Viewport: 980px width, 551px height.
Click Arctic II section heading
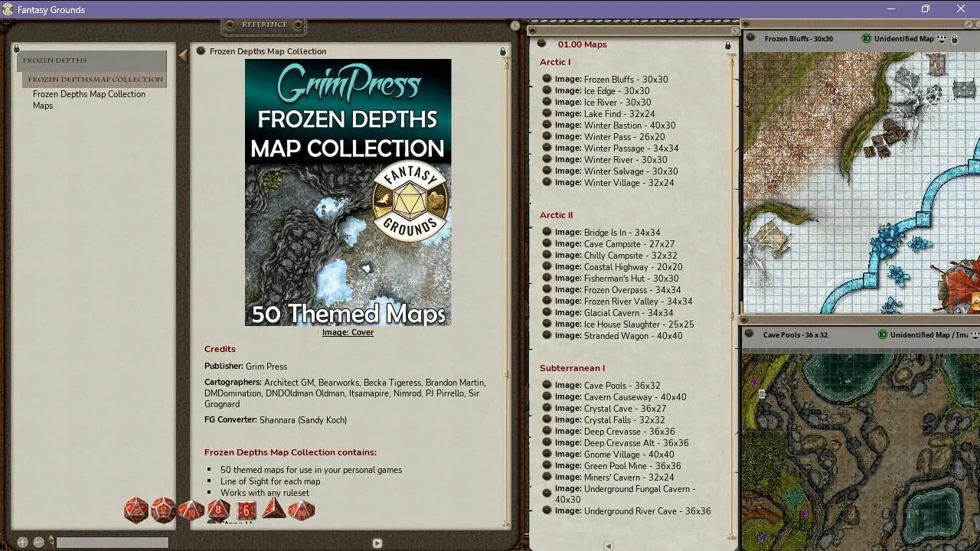click(x=556, y=215)
